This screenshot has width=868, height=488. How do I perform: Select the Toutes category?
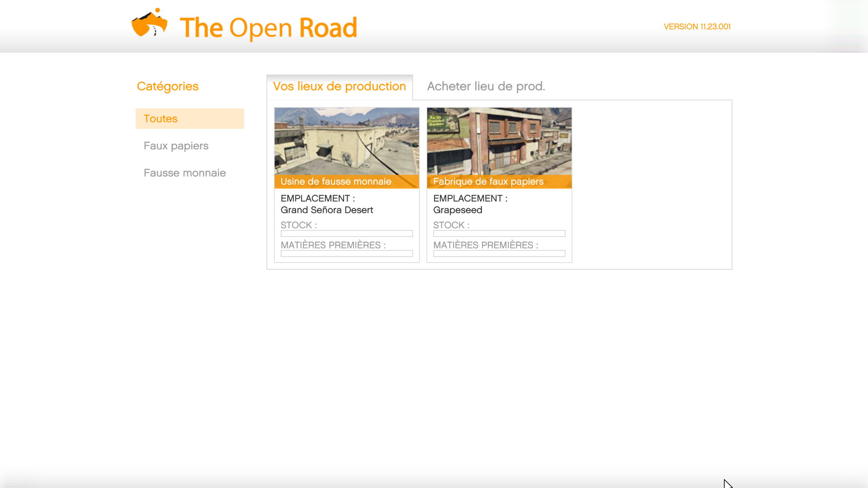coord(190,118)
